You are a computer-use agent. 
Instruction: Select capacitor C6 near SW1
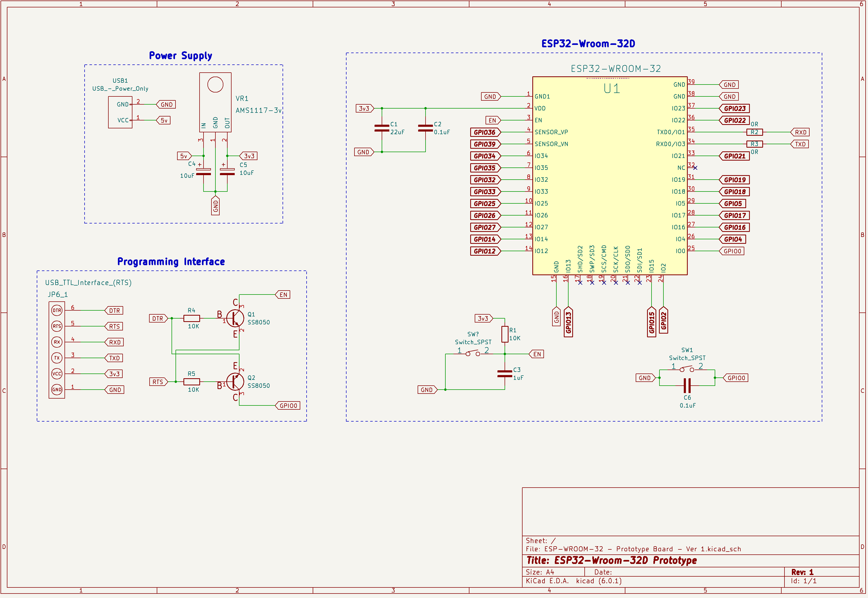pos(687,386)
